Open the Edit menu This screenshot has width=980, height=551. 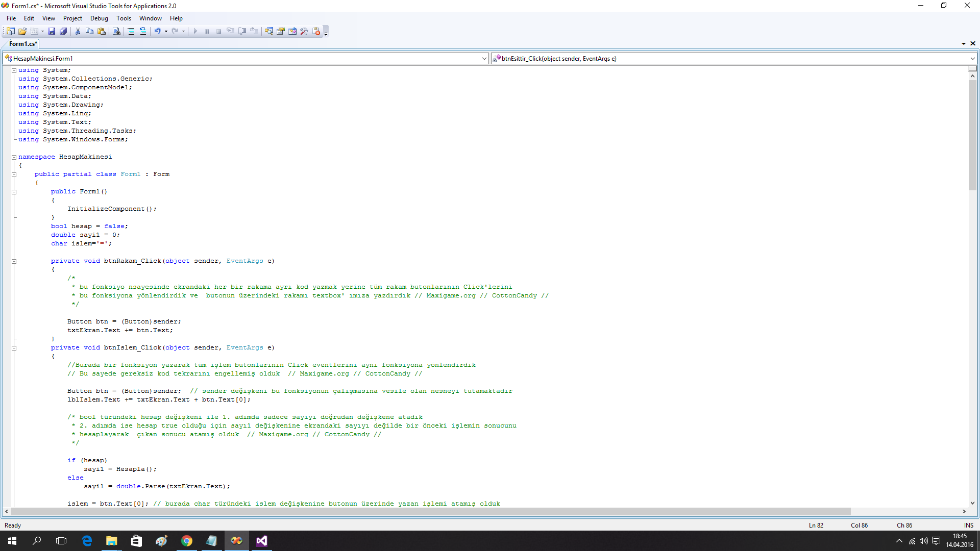pyautogui.click(x=29, y=18)
